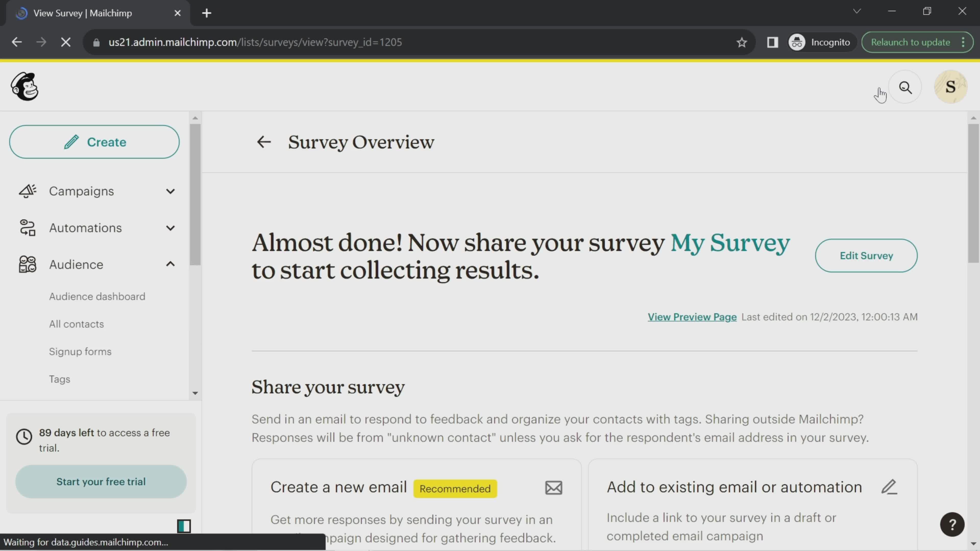Screen dimensions: 980x551
Task: Click the View Preview Page link
Action: point(692,316)
